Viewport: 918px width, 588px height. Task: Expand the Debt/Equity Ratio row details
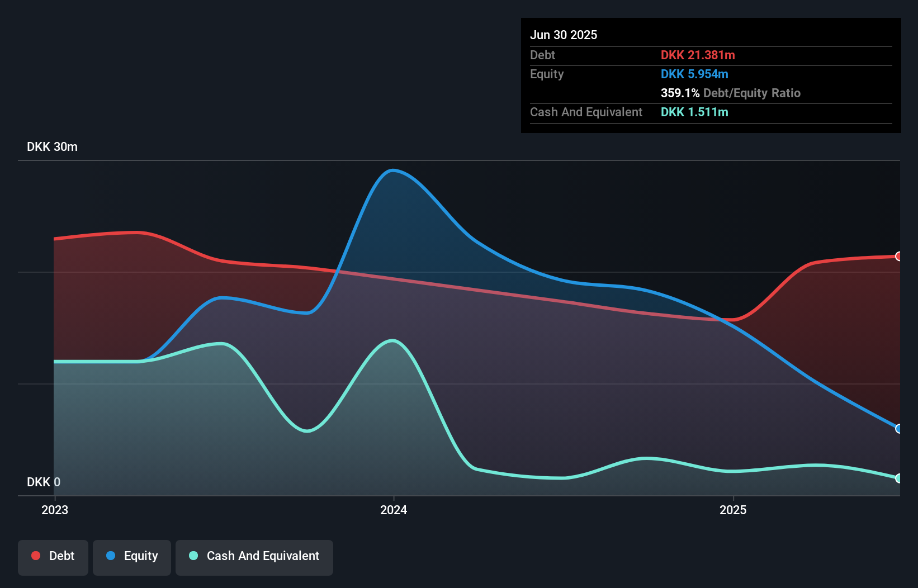pyautogui.click(x=730, y=93)
